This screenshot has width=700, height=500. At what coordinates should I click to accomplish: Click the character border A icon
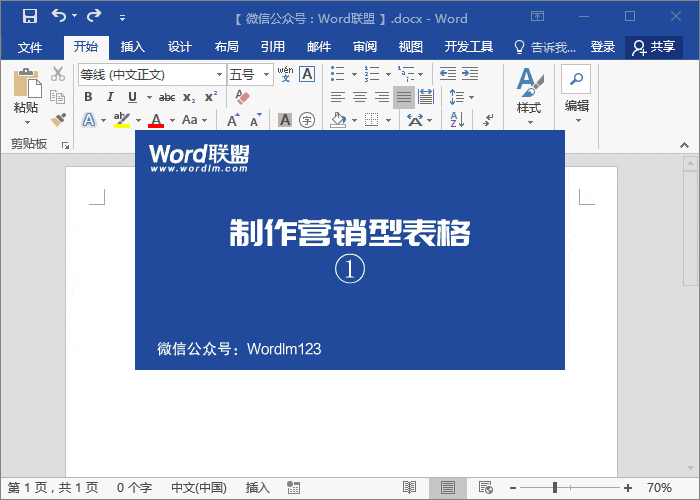point(308,74)
